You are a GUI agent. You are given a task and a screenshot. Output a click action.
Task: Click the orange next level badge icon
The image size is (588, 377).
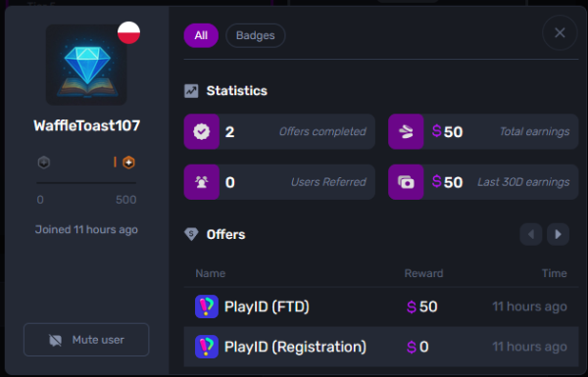pyautogui.click(x=128, y=163)
